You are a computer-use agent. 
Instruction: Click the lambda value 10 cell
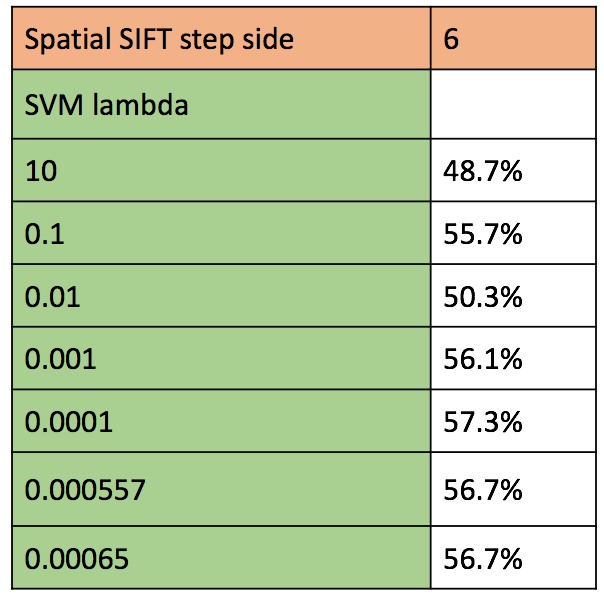(220, 170)
